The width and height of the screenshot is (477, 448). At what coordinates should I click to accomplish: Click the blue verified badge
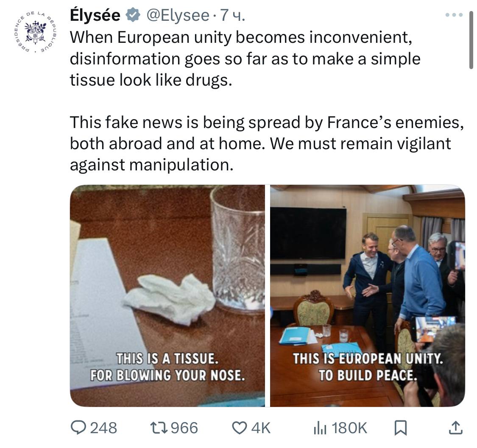(x=133, y=16)
